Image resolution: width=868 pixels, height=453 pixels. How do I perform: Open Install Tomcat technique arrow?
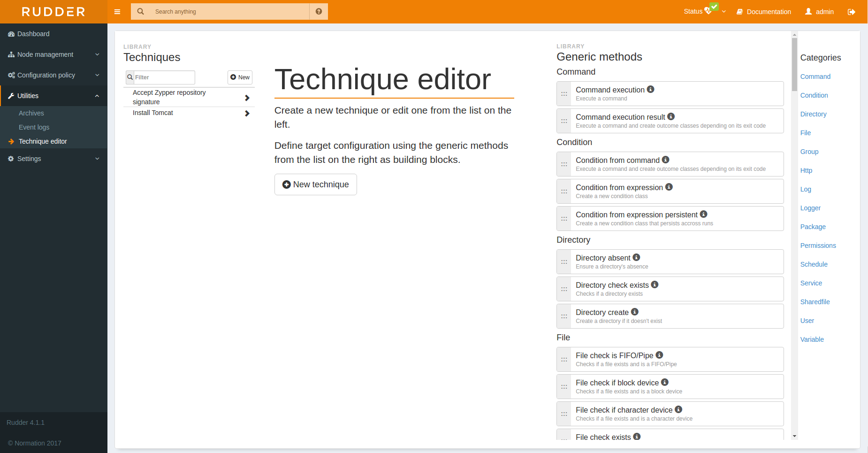point(247,113)
